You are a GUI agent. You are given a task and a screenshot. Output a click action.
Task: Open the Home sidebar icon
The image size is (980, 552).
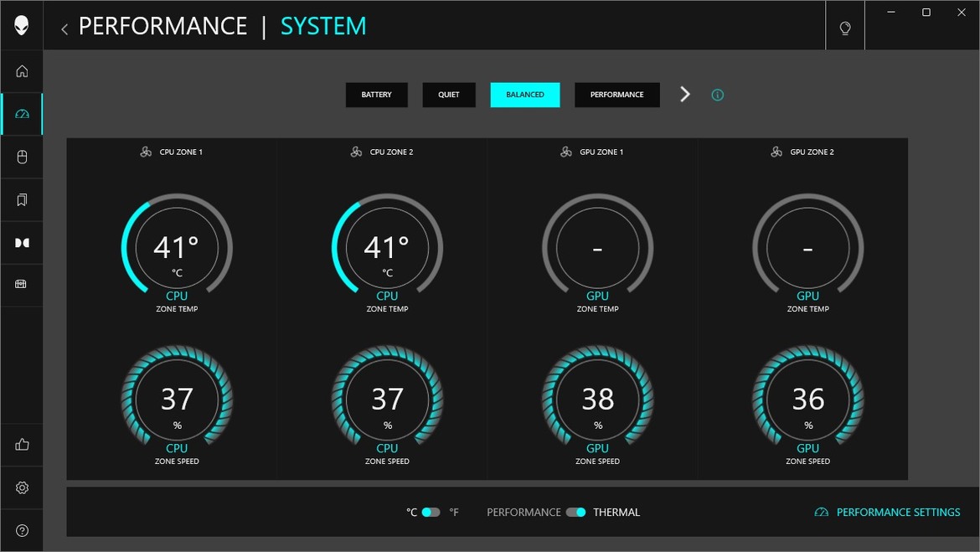coord(22,71)
